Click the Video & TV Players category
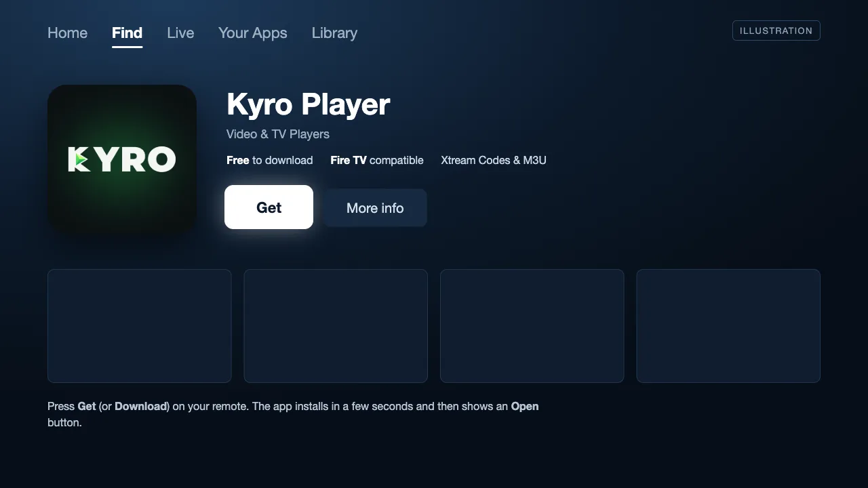Image resolution: width=868 pixels, height=488 pixels. point(278,134)
